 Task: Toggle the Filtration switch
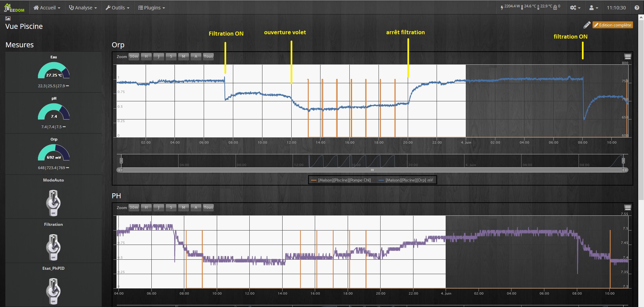[53, 247]
